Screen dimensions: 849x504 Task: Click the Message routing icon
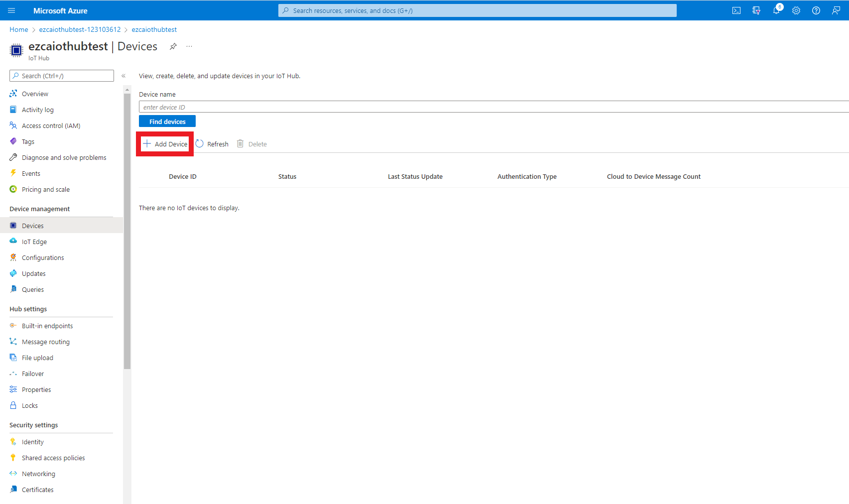[13, 342]
